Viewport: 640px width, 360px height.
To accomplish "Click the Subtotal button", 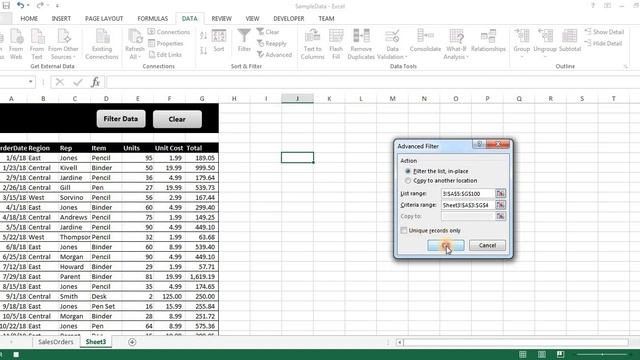I will point(570,41).
